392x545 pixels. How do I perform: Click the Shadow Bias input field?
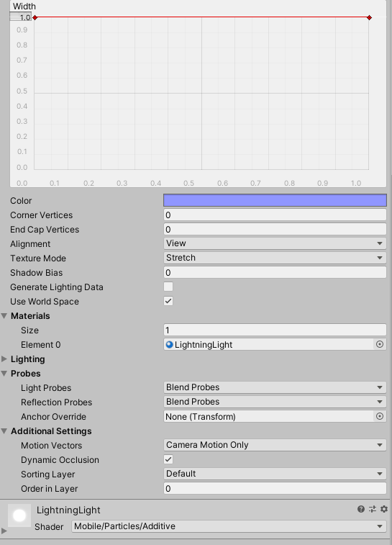coord(275,272)
